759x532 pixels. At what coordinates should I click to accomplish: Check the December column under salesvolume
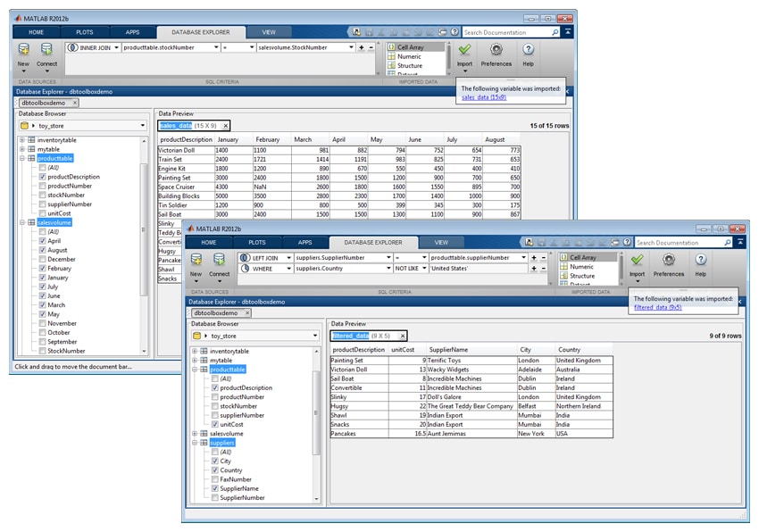(42, 259)
